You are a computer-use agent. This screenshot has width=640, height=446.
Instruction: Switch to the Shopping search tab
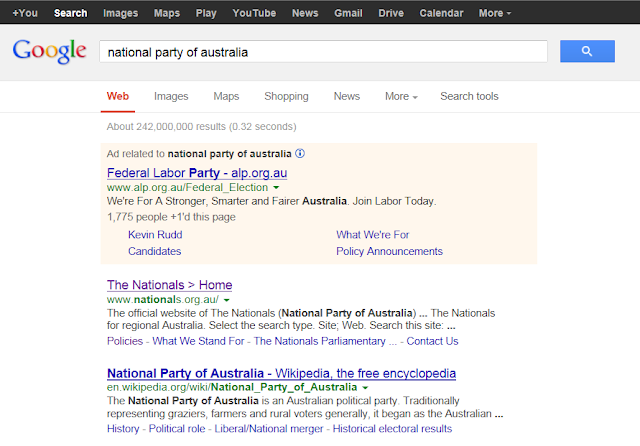pyautogui.click(x=286, y=96)
